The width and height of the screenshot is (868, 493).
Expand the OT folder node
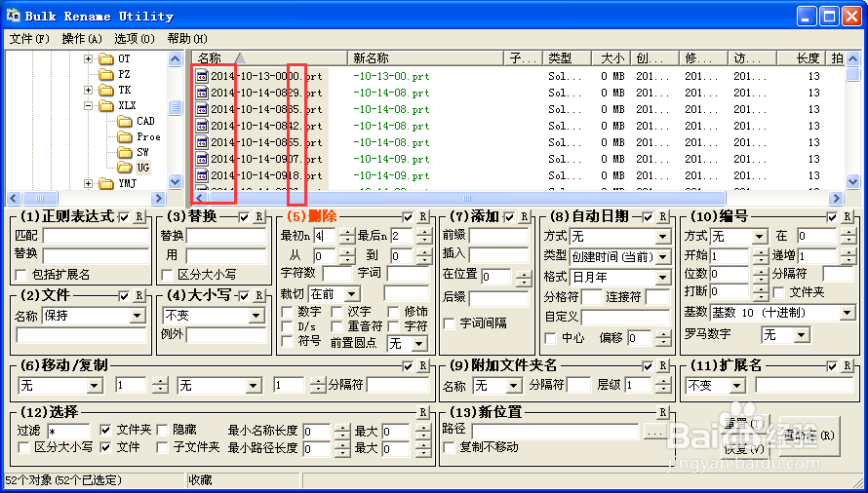[x=89, y=58]
